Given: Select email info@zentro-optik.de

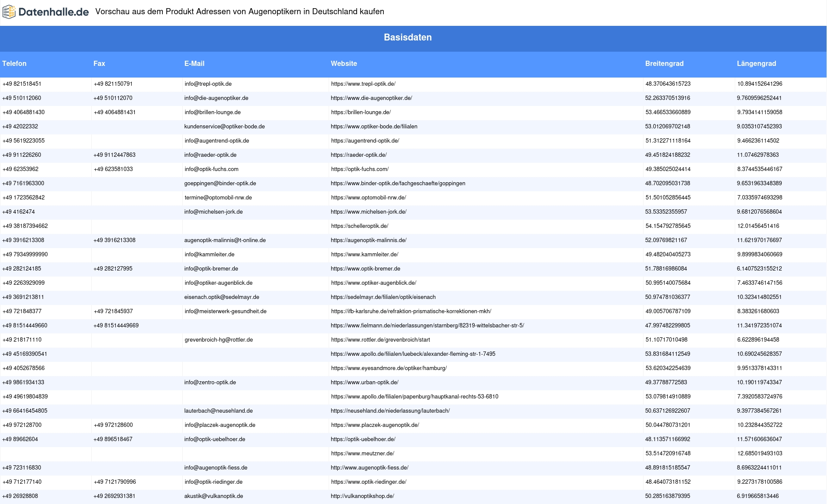Looking at the screenshot, I should [x=210, y=383].
